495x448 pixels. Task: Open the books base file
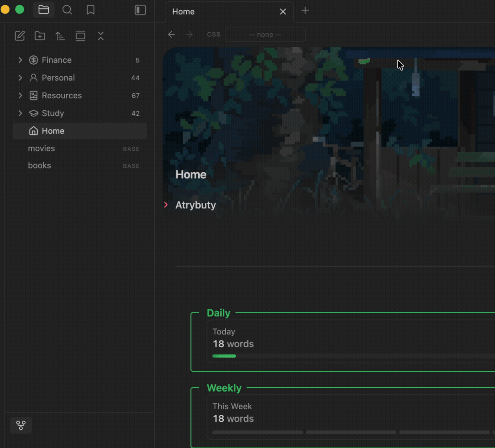pyautogui.click(x=80, y=165)
